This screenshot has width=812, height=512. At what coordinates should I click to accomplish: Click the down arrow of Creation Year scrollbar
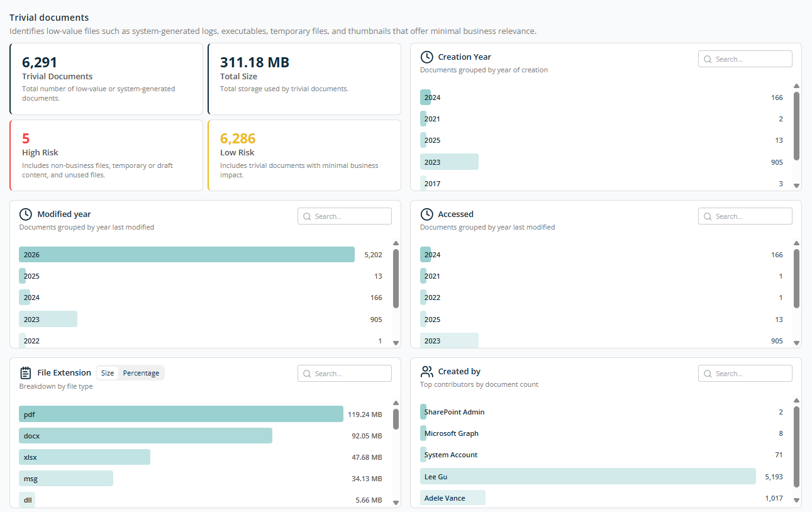click(797, 186)
